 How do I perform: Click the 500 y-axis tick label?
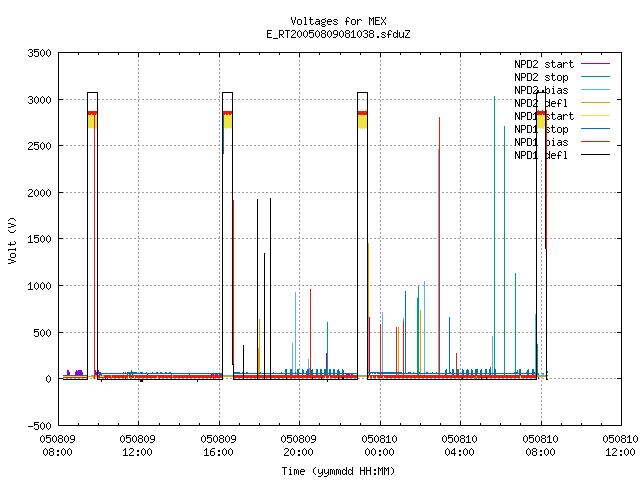42,333
